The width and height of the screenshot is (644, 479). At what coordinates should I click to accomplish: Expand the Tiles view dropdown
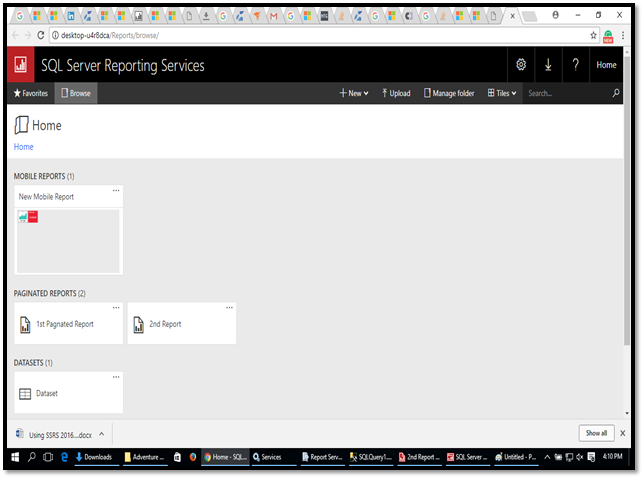click(502, 93)
